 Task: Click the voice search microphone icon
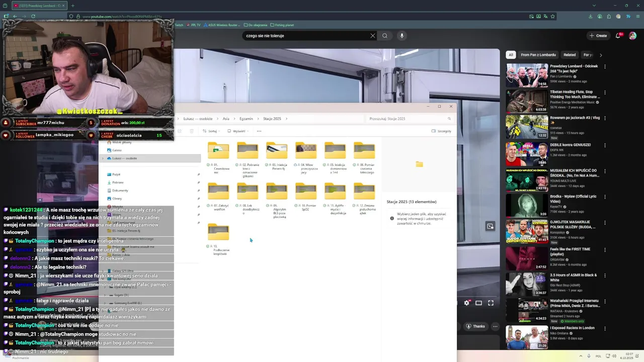[401, 36]
